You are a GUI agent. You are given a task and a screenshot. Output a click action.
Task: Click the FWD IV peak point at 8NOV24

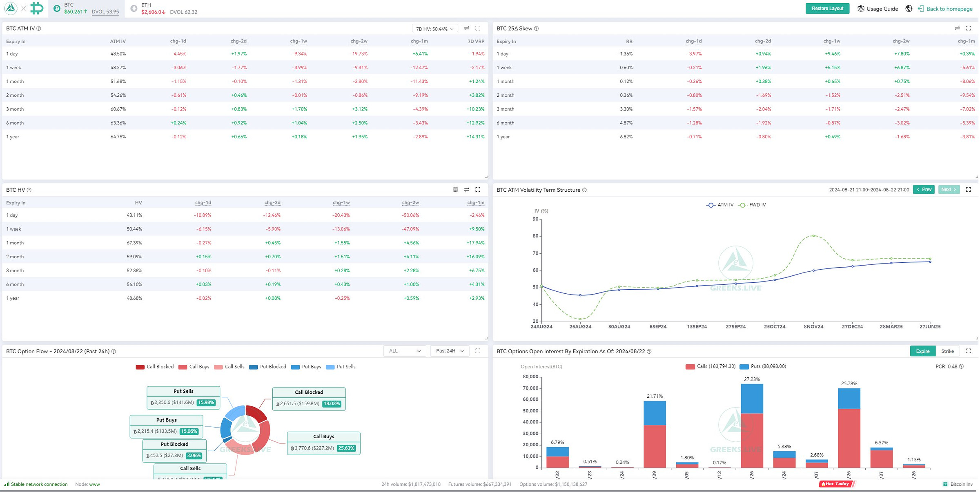pos(814,236)
